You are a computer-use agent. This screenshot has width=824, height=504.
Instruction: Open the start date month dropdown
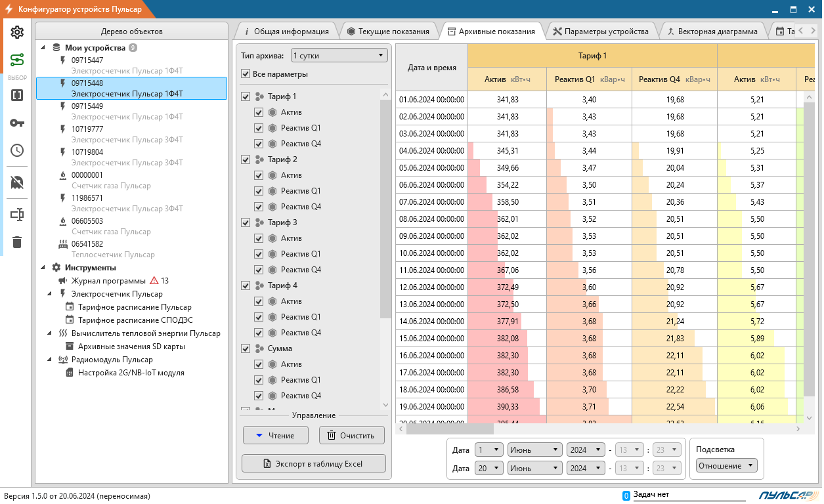pos(534,450)
